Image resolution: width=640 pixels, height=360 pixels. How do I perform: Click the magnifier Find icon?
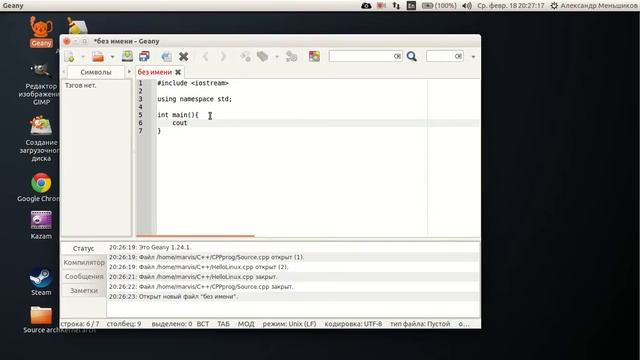(x=412, y=56)
